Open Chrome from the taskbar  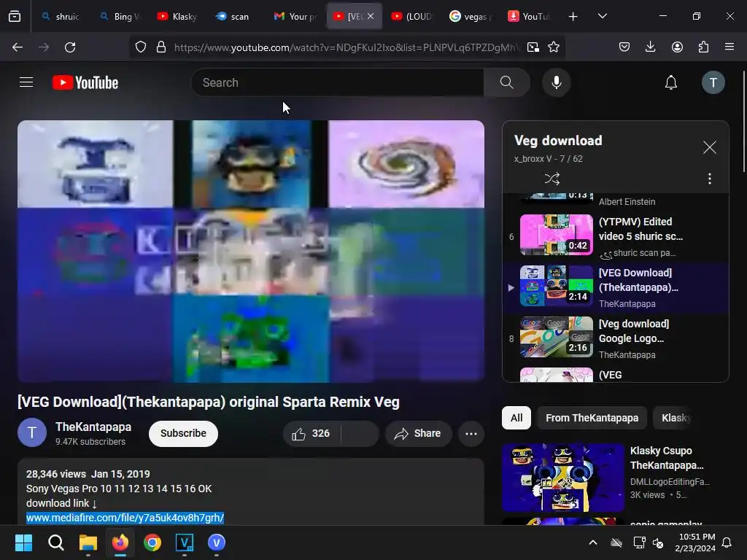click(x=152, y=542)
